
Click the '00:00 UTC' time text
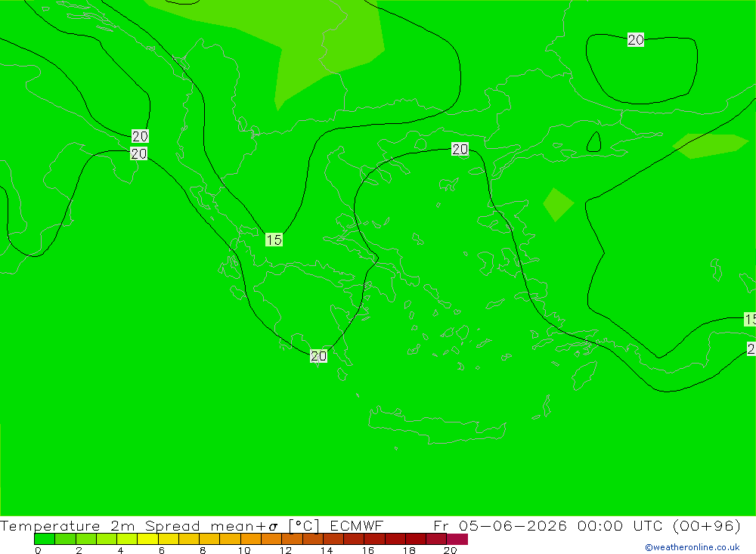tap(619, 525)
